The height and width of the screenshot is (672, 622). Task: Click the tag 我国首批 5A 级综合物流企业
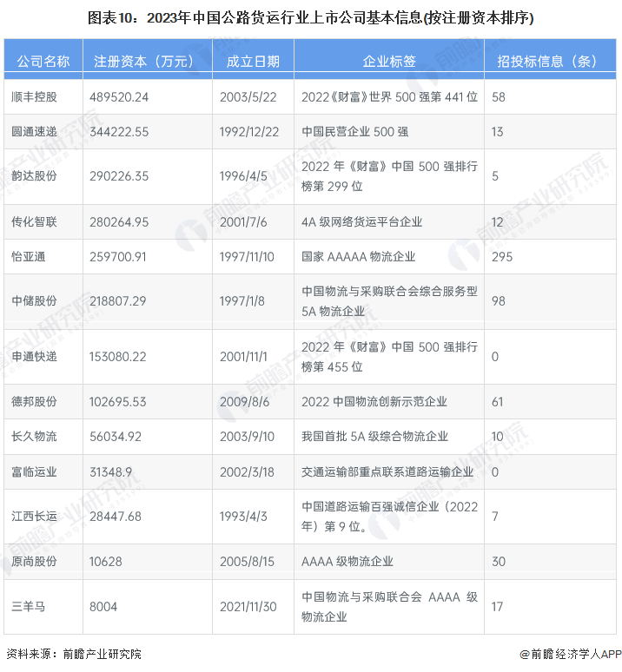[x=374, y=437]
